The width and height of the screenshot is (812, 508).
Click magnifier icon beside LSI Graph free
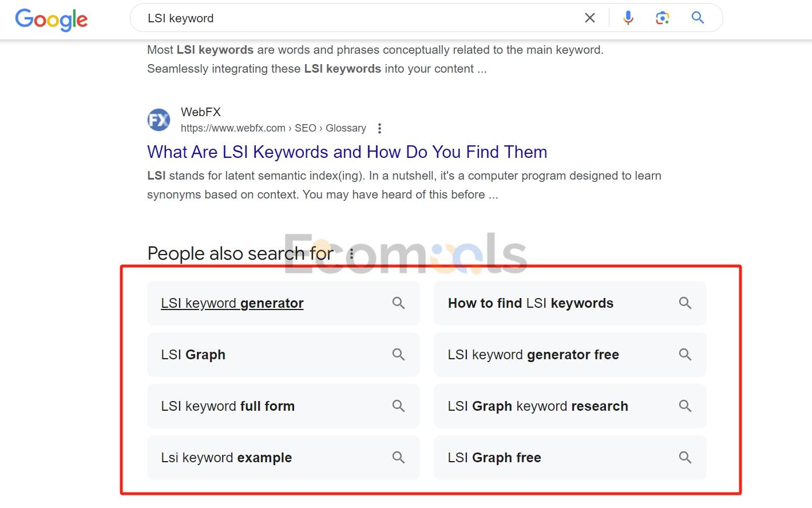click(686, 458)
